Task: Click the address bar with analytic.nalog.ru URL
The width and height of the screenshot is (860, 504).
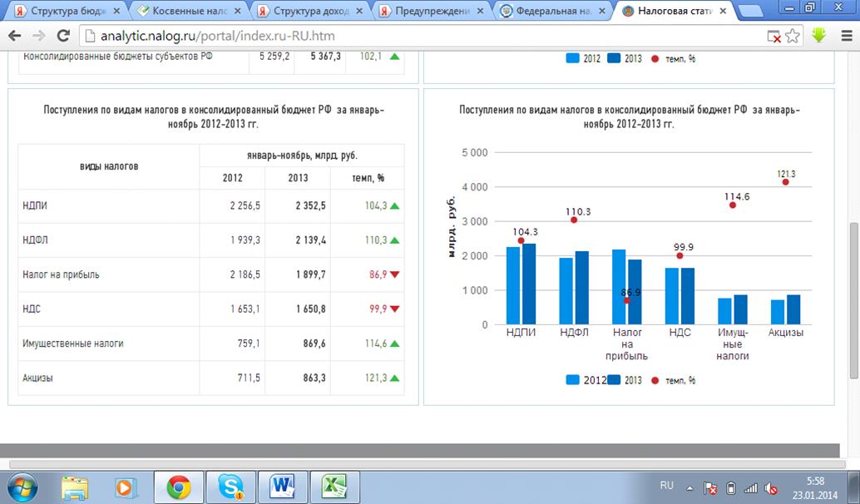Action: [x=416, y=37]
